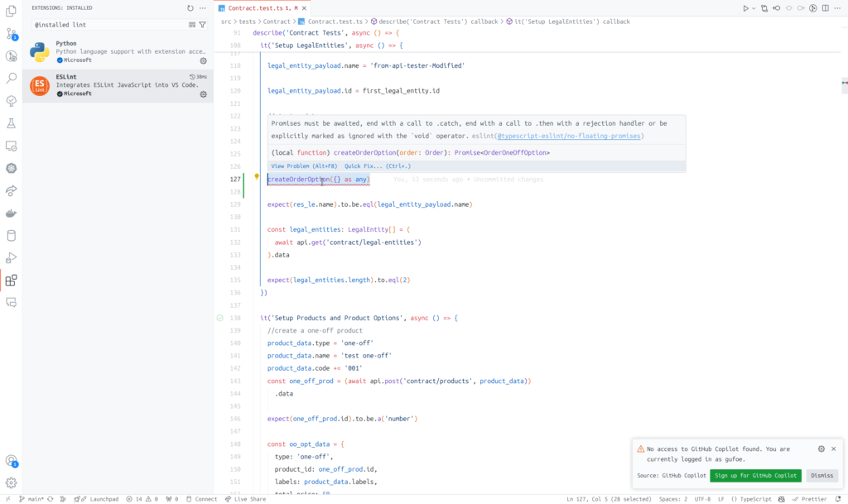Screen dimensions: 848x504
Task: Open the Explorer view in activity bar
Action: (x=12, y=12)
